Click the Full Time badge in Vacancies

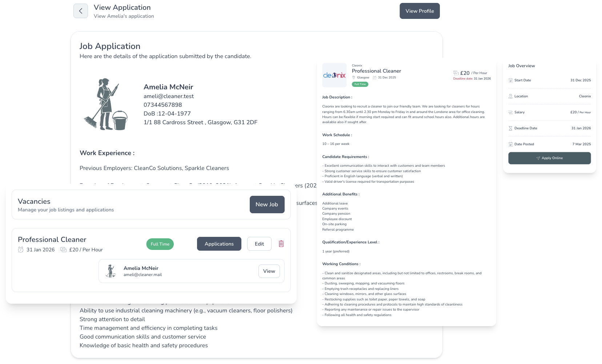[x=160, y=244]
